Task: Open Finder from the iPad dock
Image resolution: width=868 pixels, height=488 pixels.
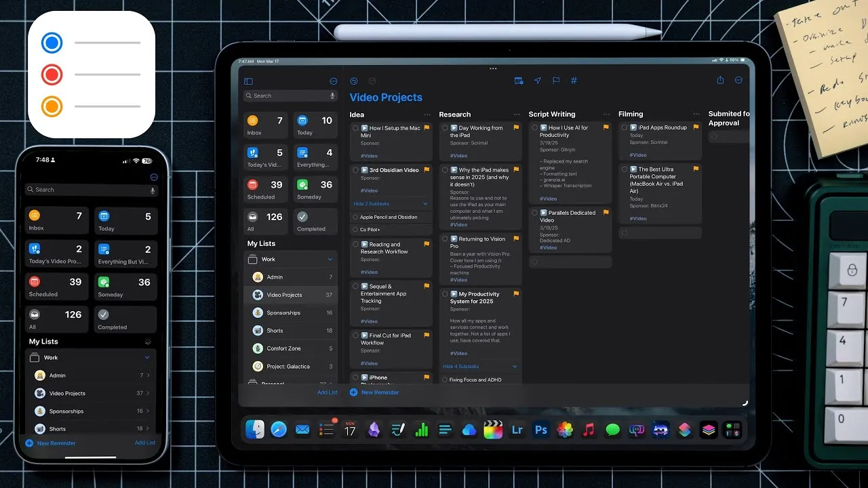Action: click(x=255, y=429)
